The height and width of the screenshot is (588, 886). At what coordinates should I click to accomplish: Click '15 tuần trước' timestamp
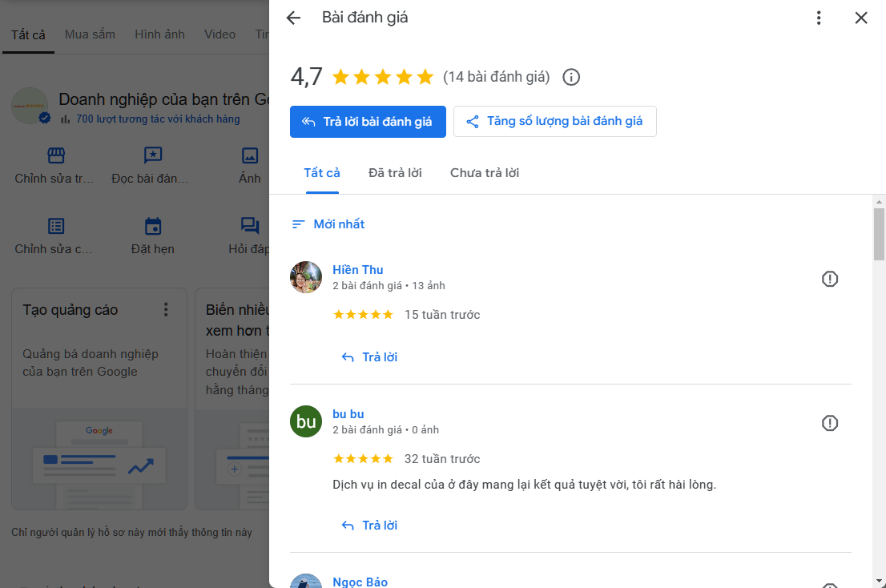click(442, 315)
